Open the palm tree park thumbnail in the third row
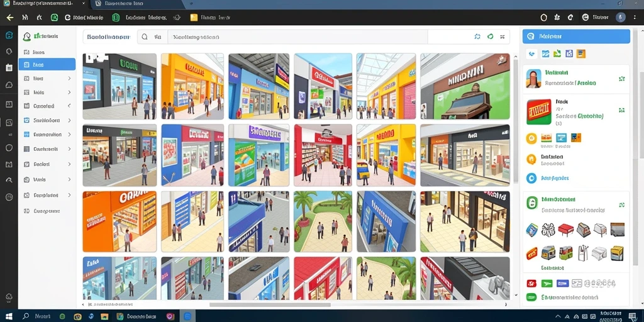Image resolution: width=644 pixels, height=322 pixels. pos(323,221)
